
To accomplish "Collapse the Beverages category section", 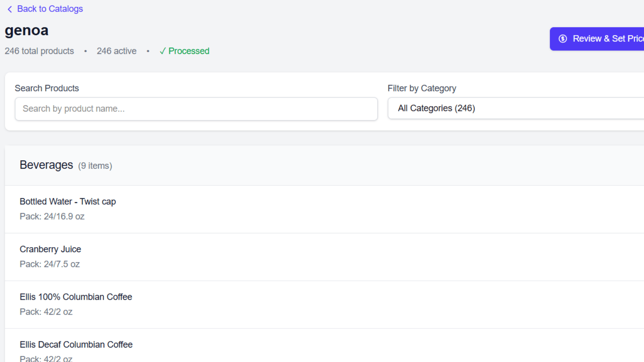I will 46,165.
